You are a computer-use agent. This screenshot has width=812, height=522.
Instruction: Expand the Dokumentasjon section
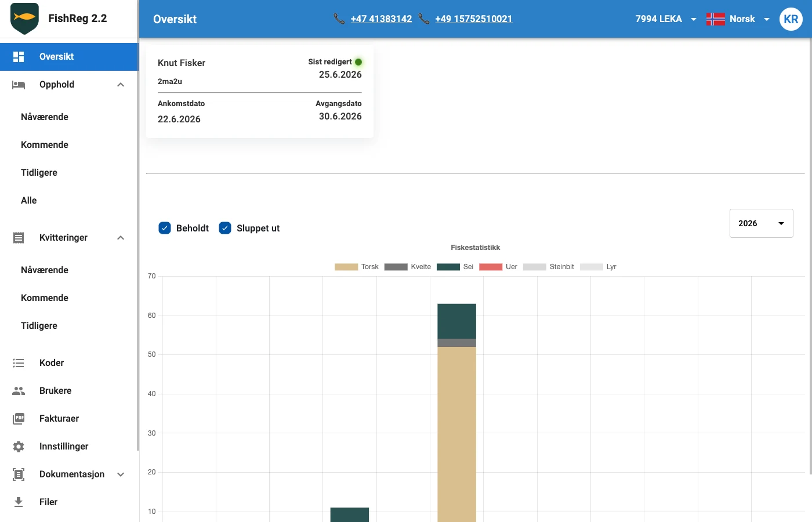point(121,474)
